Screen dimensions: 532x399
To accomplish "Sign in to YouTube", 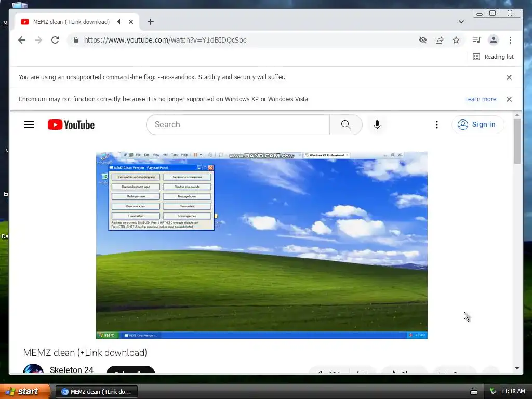I will (x=477, y=125).
